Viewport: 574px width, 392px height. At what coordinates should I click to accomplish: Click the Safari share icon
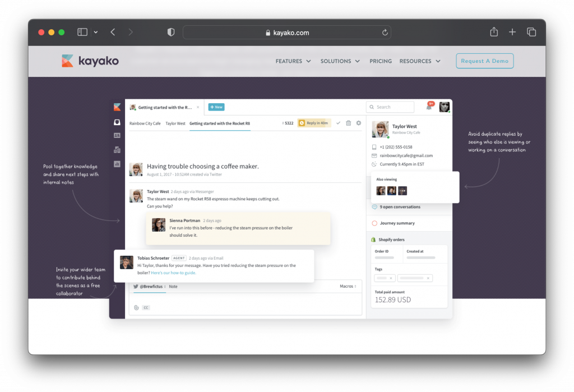click(x=493, y=33)
